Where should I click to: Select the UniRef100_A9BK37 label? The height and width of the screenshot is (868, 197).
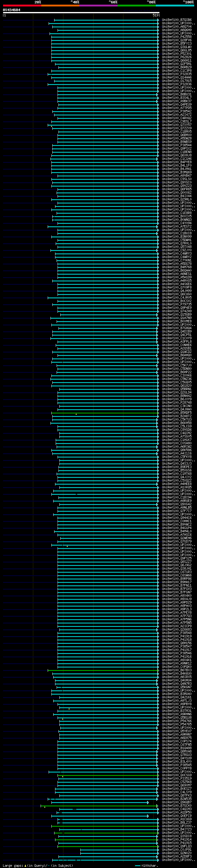(177, 101)
